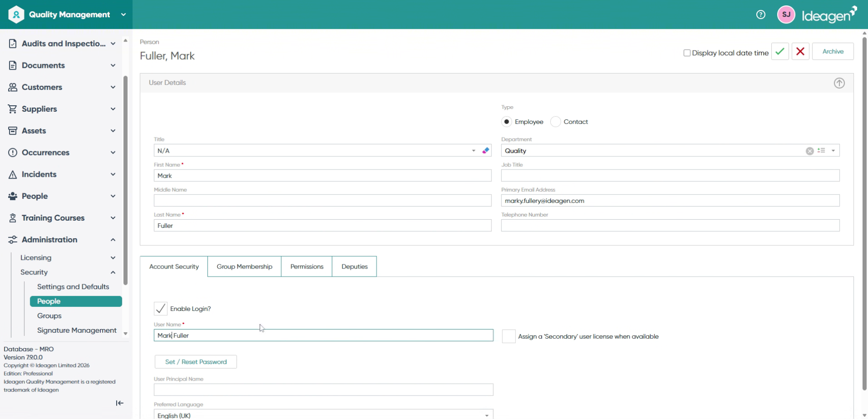Click the Middle Name input field
868x419 pixels.
coord(322,201)
